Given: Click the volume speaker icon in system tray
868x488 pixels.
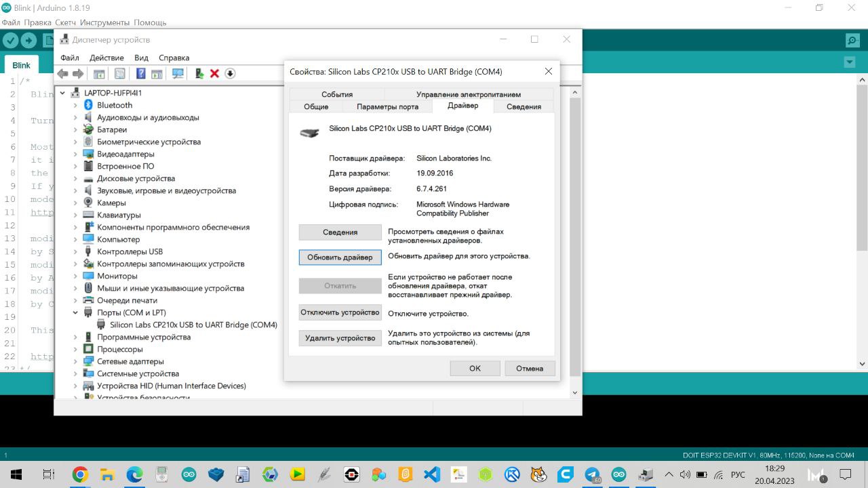Looking at the screenshot, I should (x=685, y=474).
